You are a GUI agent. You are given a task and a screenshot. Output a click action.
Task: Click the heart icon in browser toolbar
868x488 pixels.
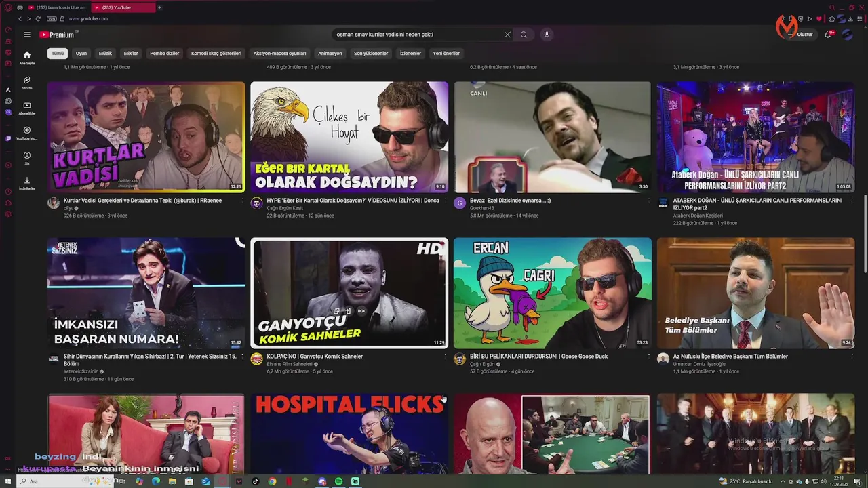(x=818, y=19)
